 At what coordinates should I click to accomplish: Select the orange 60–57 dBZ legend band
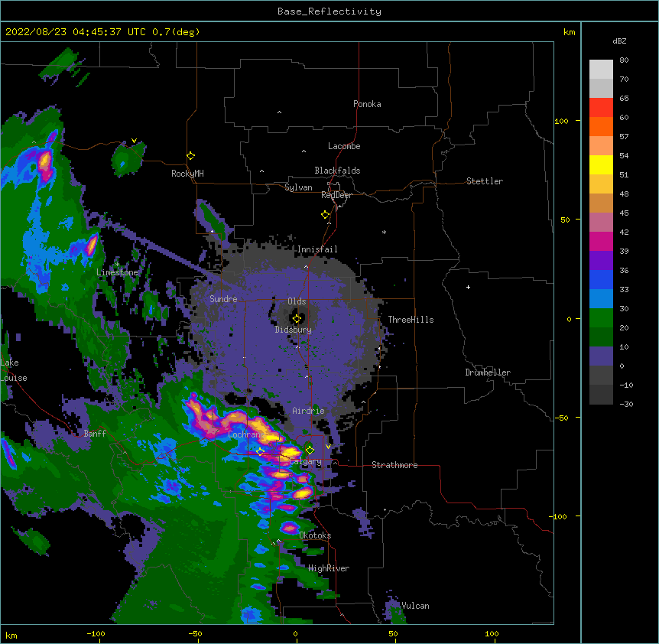click(x=601, y=126)
